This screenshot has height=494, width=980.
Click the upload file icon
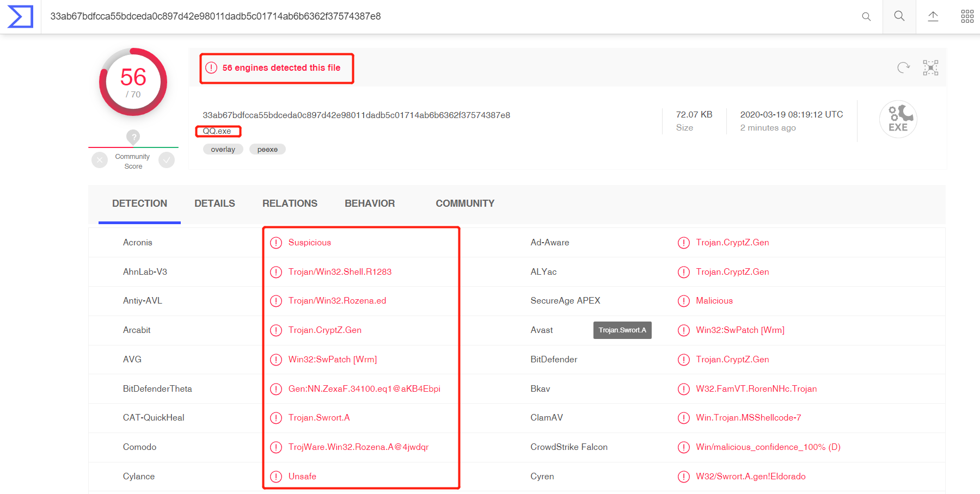[x=933, y=16]
